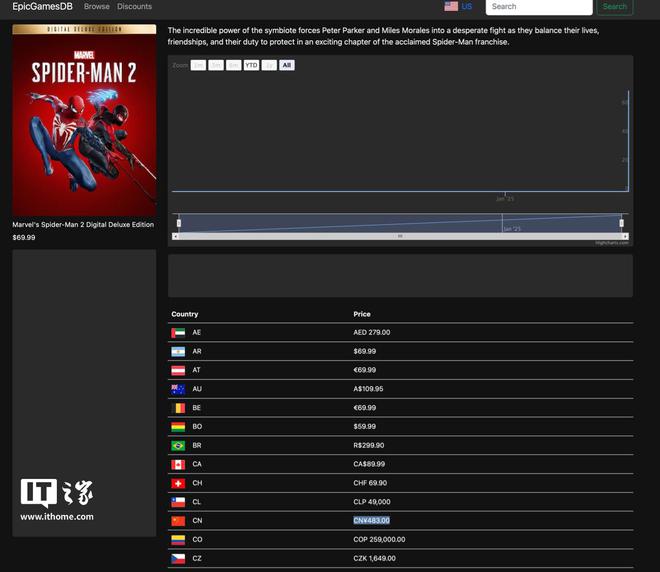The height and width of the screenshot is (572, 660).
Task: Click the chart scrollbar left arrow
Action: point(175,236)
